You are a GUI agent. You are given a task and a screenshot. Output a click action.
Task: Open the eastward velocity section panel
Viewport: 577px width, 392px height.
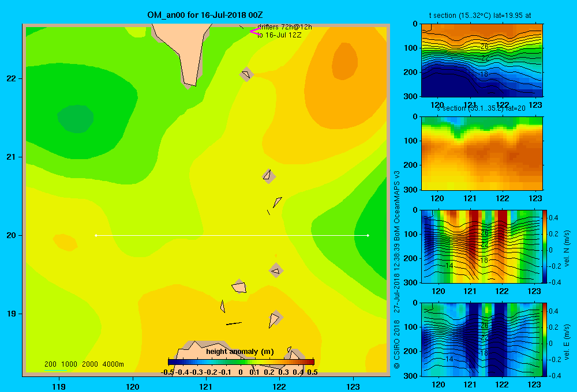coord(482,339)
